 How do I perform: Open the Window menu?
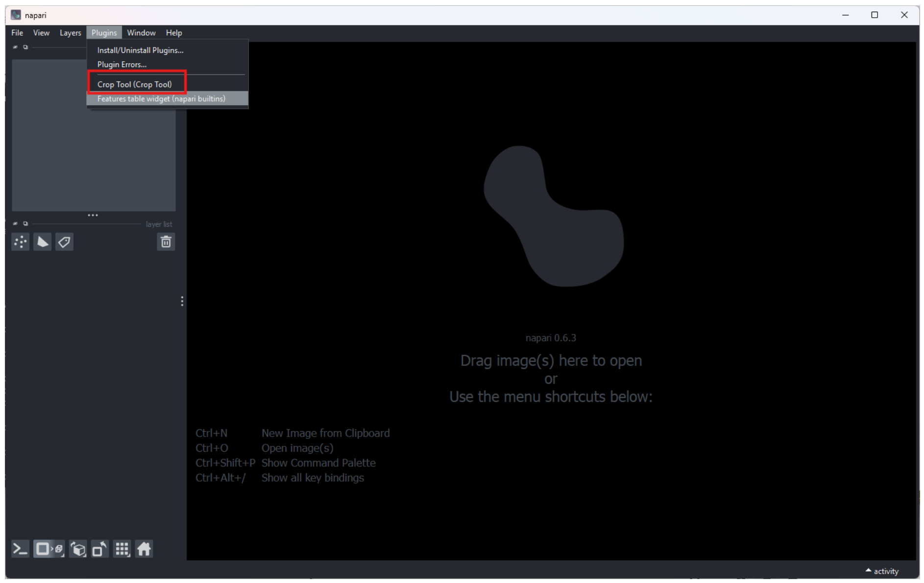point(141,32)
